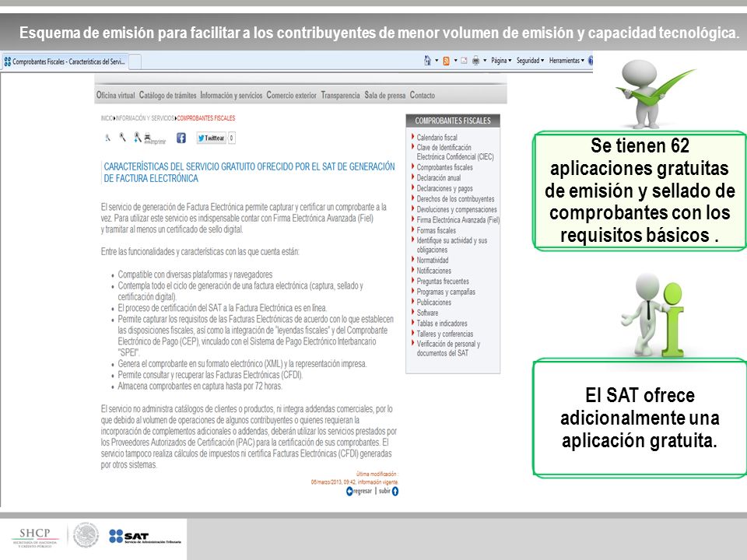Click the 'última modificación' date text
The height and width of the screenshot is (560, 747).
[x=354, y=478]
